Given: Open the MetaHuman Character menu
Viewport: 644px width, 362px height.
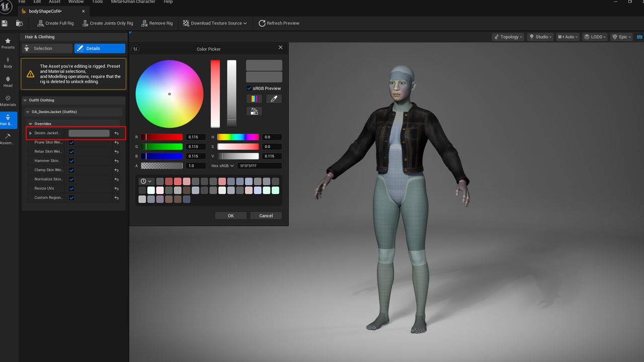Looking at the screenshot, I should click(x=134, y=2).
